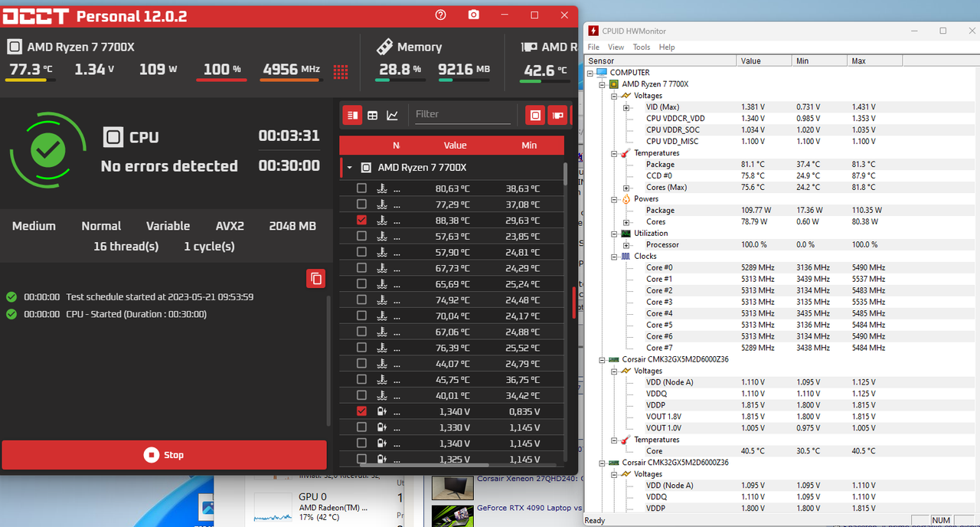
Task: Collapse AMD Ryzen 7 7700X group in OCCT
Action: point(350,168)
